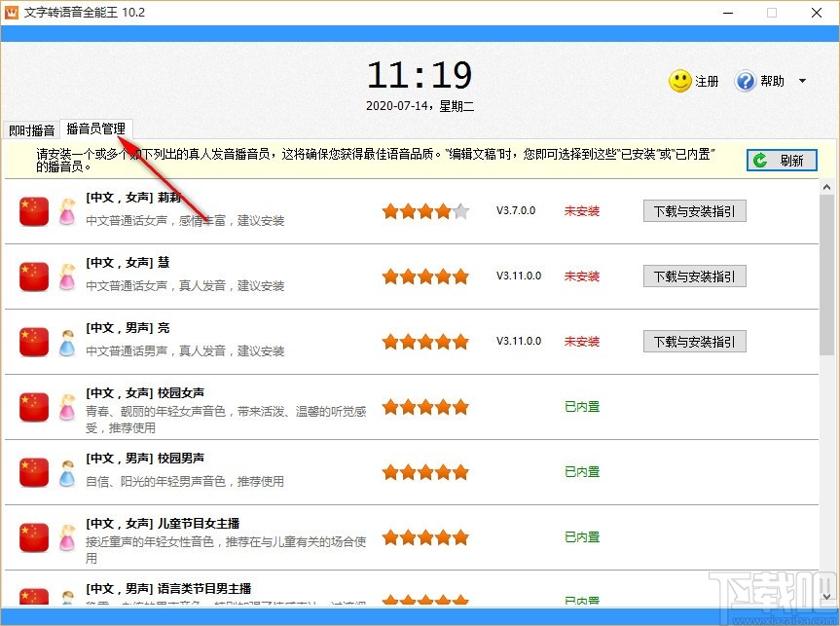Image resolution: width=840 pixels, height=626 pixels.
Task: Select the voice title [中文，男声] 亮
Action: coord(128,328)
